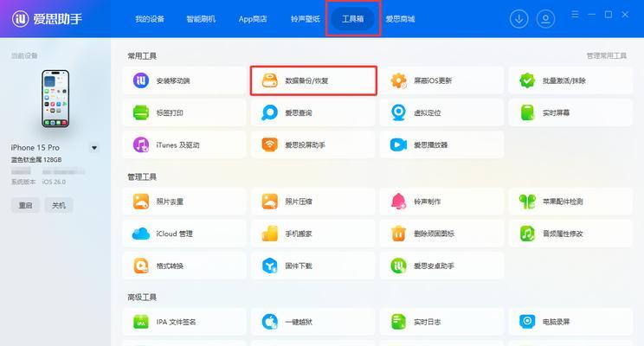Click the 一键越狱 Apple icon

point(270,322)
